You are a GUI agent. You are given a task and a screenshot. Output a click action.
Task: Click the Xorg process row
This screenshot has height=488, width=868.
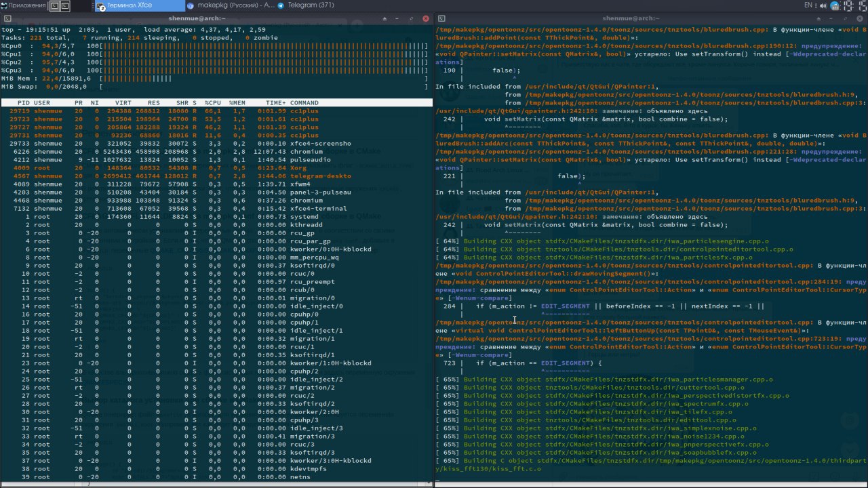coord(216,168)
